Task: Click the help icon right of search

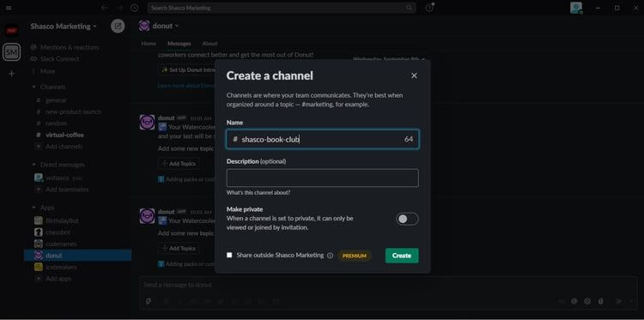Action: click(x=429, y=8)
